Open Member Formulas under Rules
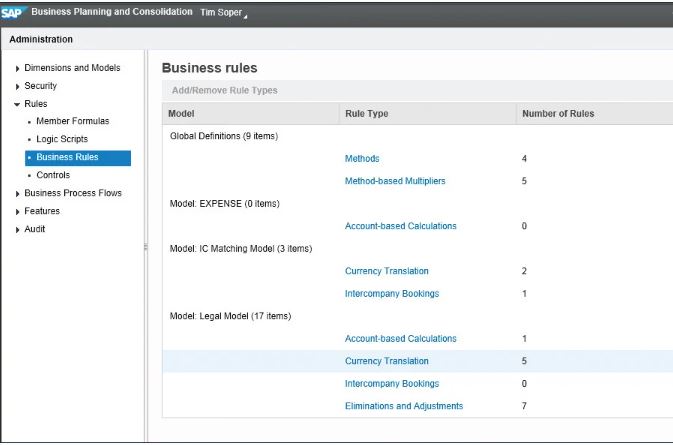673x445 pixels. pyautogui.click(x=72, y=121)
